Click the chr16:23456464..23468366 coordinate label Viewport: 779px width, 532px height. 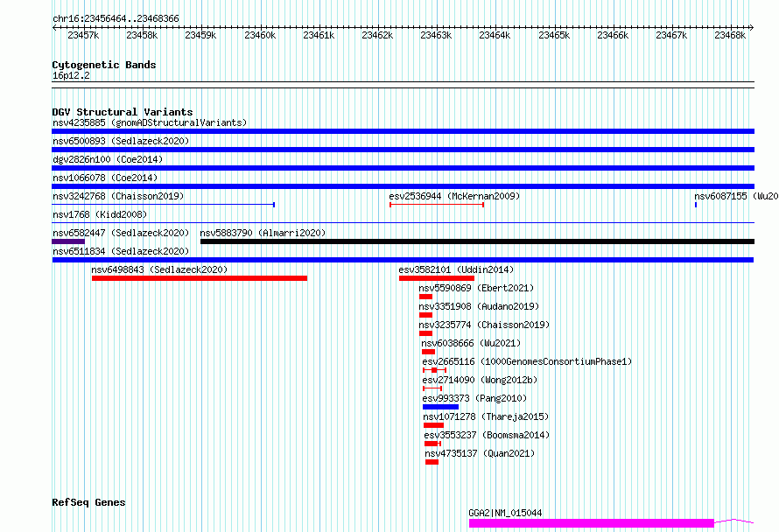pyautogui.click(x=116, y=18)
